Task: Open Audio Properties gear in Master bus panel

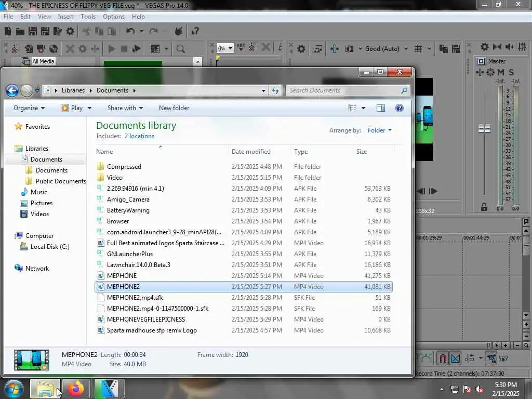Action: [485, 46]
